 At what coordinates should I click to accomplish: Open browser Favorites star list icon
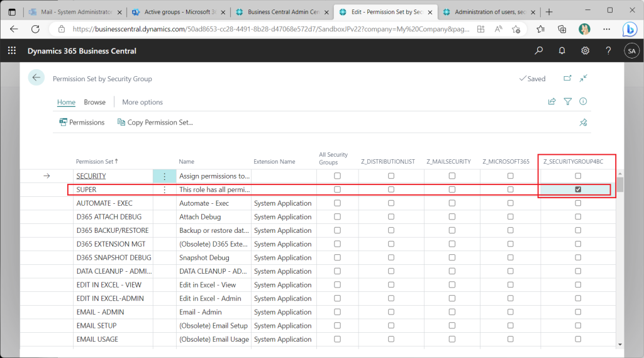540,29
